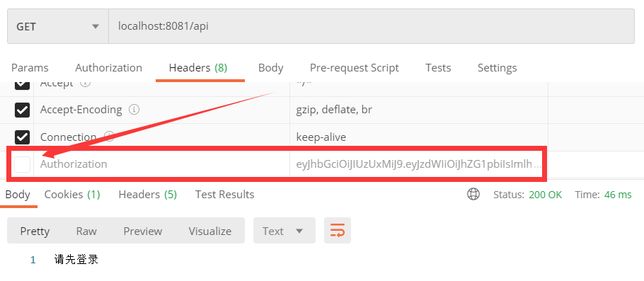This screenshot has width=644, height=281.
Task: Enable the Authorization header checkbox
Action: tap(22, 164)
